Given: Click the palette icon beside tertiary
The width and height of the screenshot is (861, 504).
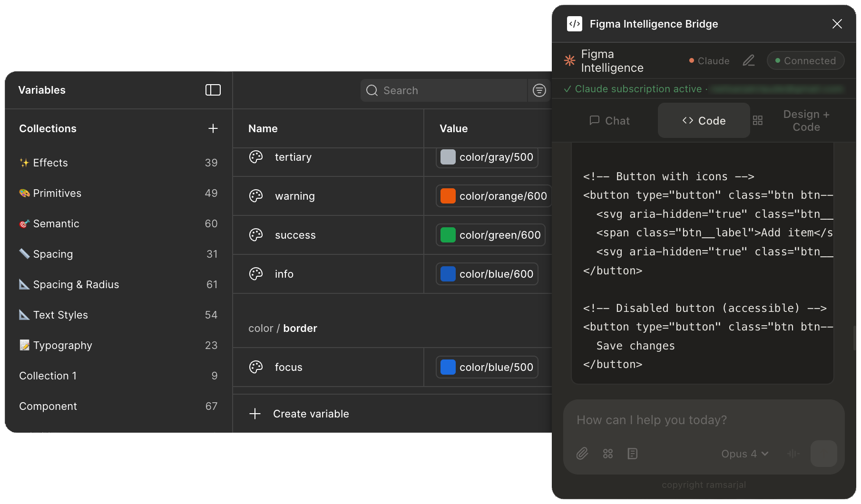Looking at the screenshot, I should [x=256, y=157].
